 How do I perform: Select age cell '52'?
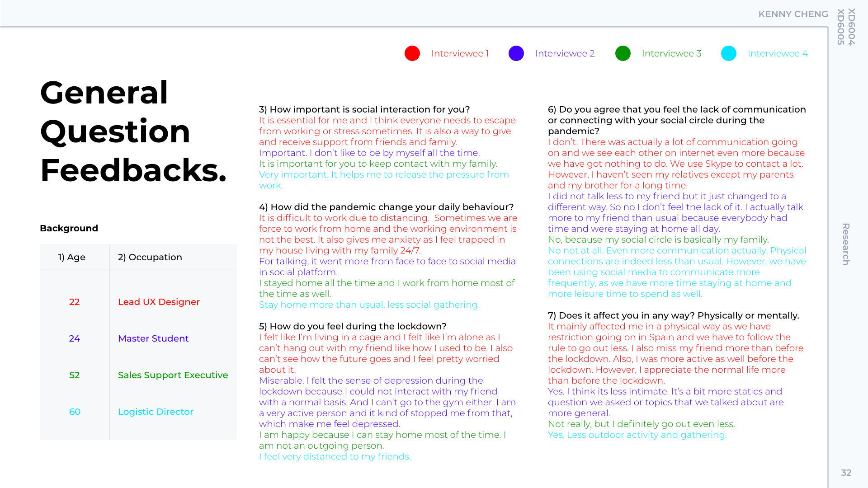pyautogui.click(x=75, y=375)
